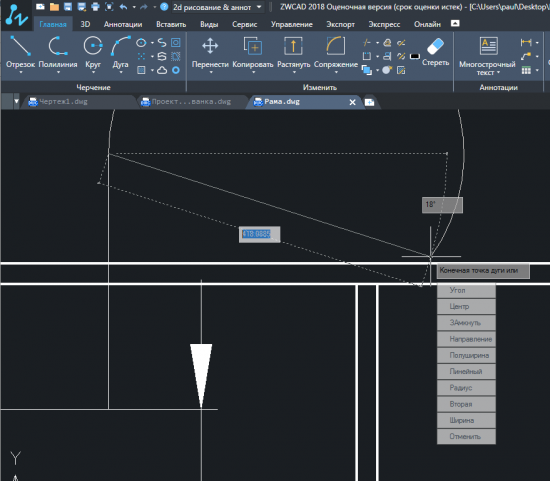This screenshot has width=550, height=481.
Task: Click the undo arrow icon
Action: pyautogui.click(x=123, y=7)
